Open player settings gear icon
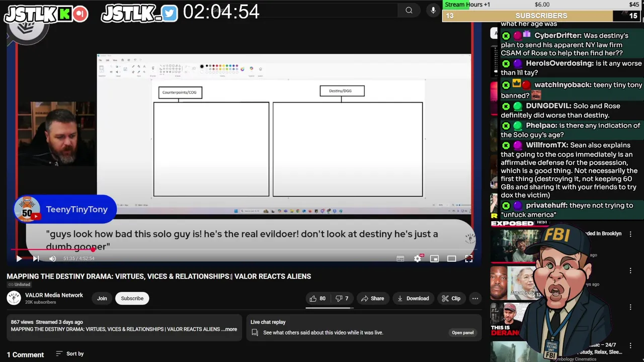The width and height of the screenshot is (644, 362). [417, 258]
